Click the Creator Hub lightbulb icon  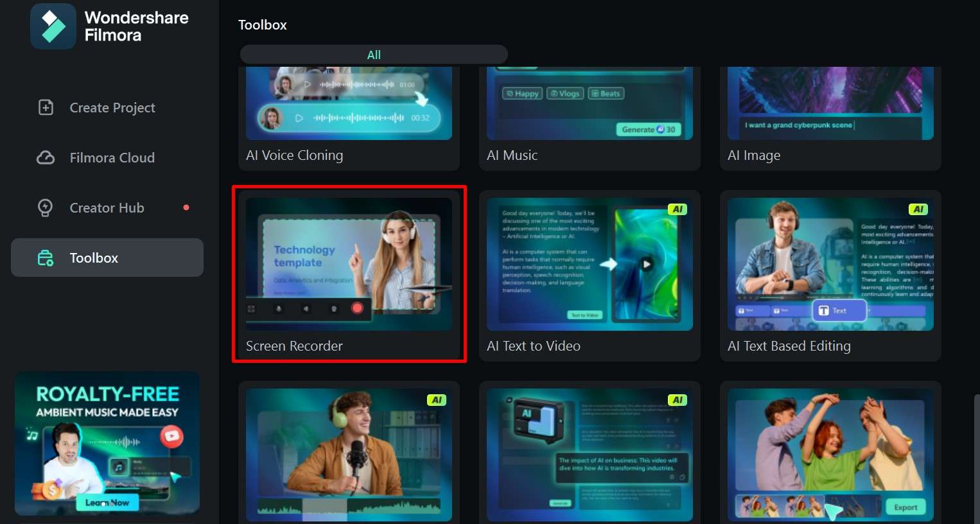pos(46,207)
